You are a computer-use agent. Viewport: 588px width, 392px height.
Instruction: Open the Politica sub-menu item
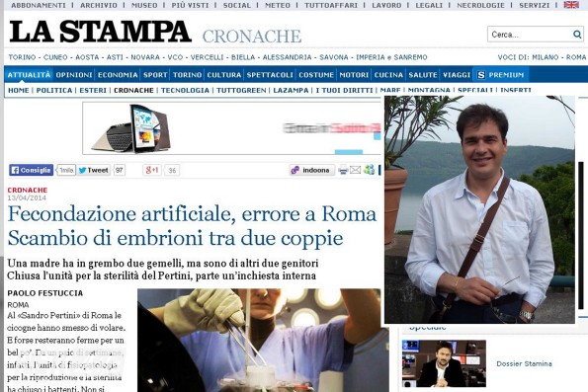pyautogui.click(x=54, y=90)
